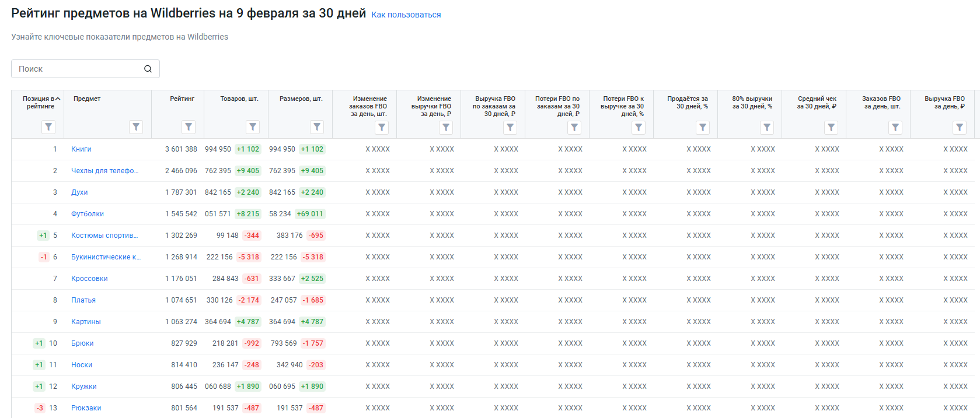
Task: Click the -3 position change for Рюкзаки
Action: (40, 408)
